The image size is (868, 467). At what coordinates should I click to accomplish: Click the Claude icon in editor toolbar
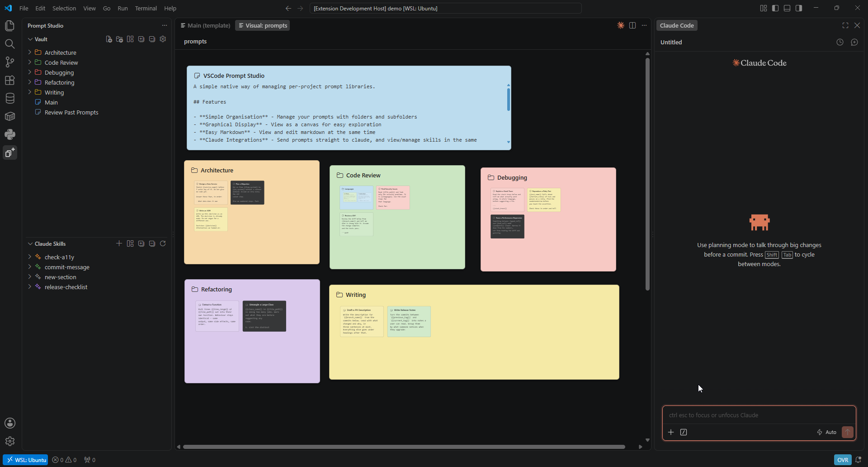point(621,25)
